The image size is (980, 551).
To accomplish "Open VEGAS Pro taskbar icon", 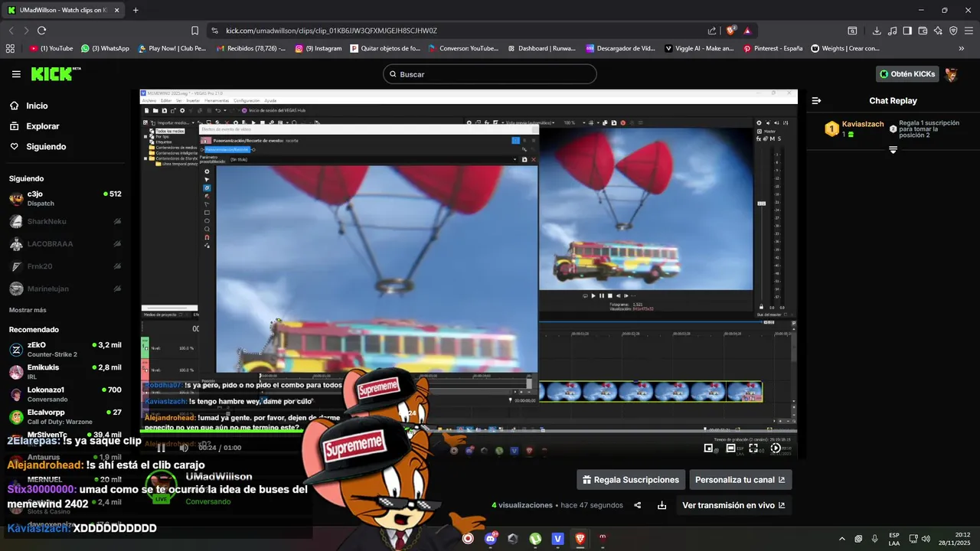I will pyautogui.click(x=558, y=539).
